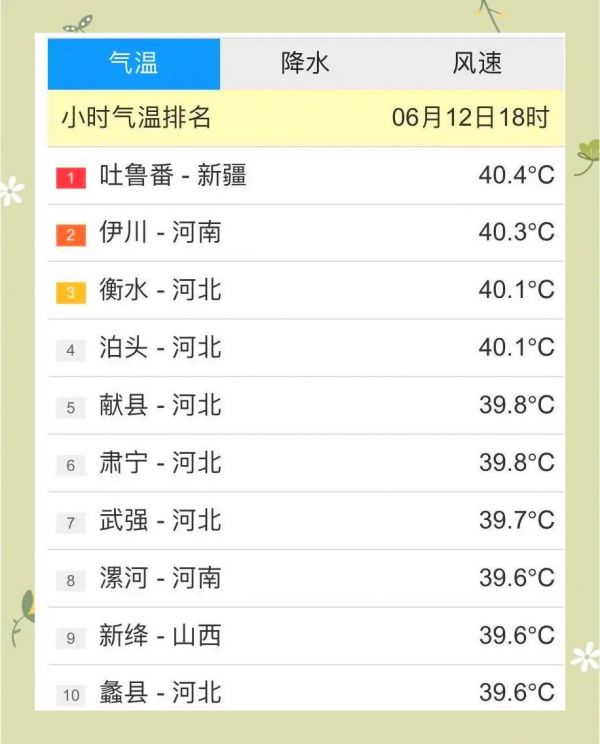Screen dimensions: 600x744
Task: Click the rank 5 badge
Action: coord(71,408)
